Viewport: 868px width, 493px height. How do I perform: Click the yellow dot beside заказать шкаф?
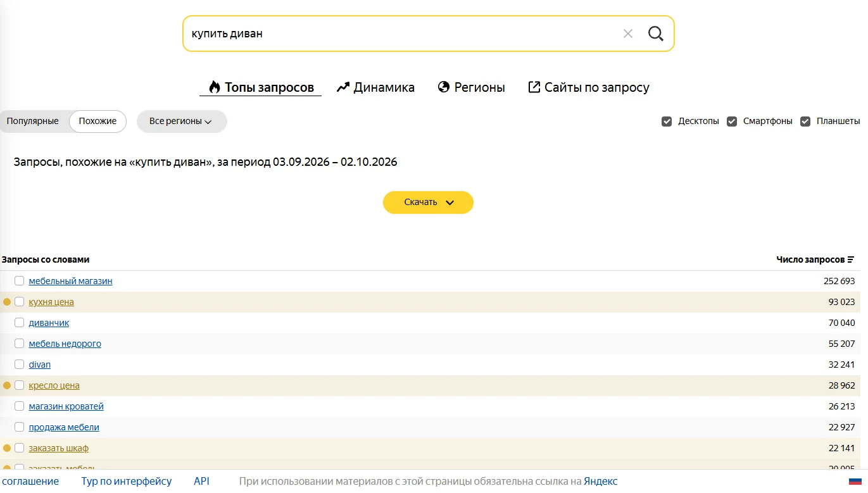click(x=7, y=448)
